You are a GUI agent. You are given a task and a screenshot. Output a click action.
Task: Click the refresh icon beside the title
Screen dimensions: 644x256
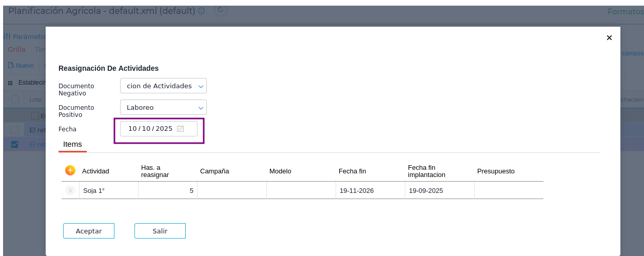coord(221,10)
